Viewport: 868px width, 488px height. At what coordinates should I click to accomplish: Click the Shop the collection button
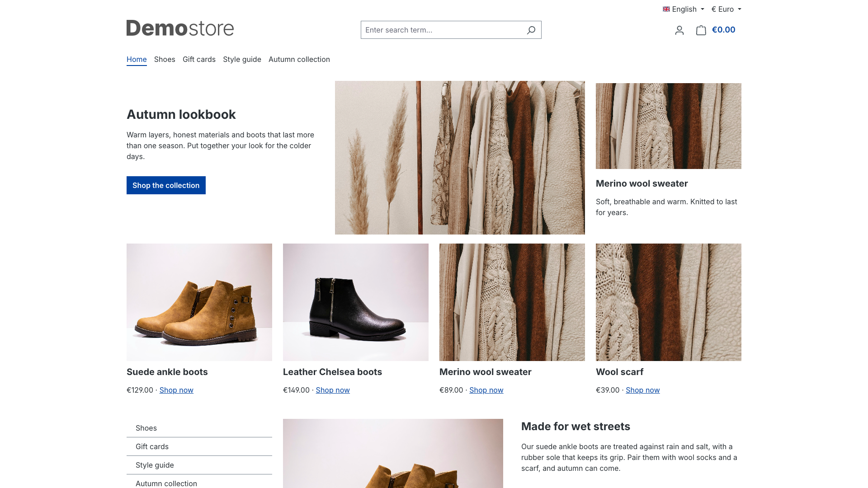coord(166,185)
